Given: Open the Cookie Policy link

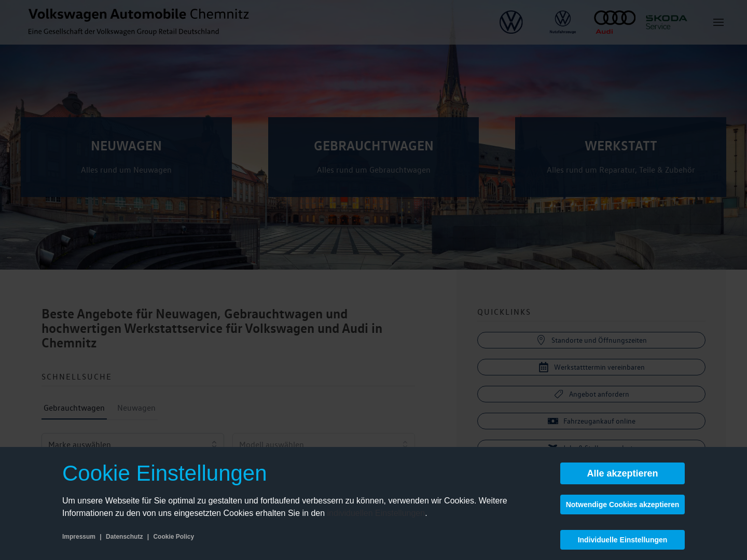Looking at the screenshot, I should (174, 537).
